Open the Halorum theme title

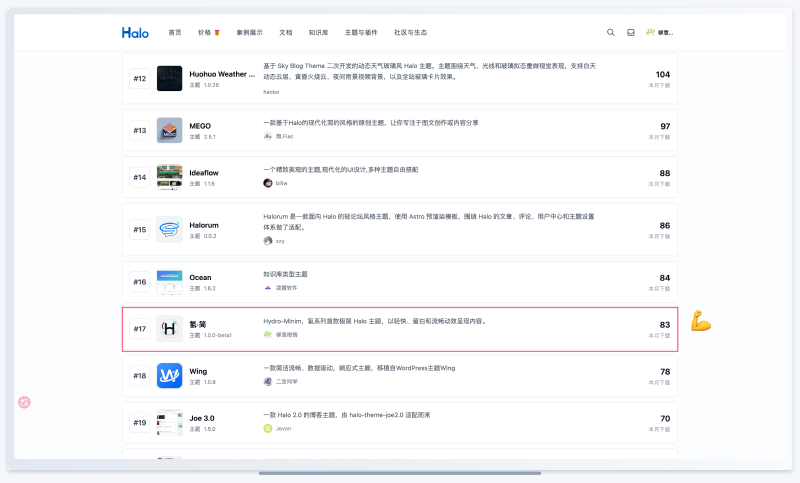click(204, 225)
